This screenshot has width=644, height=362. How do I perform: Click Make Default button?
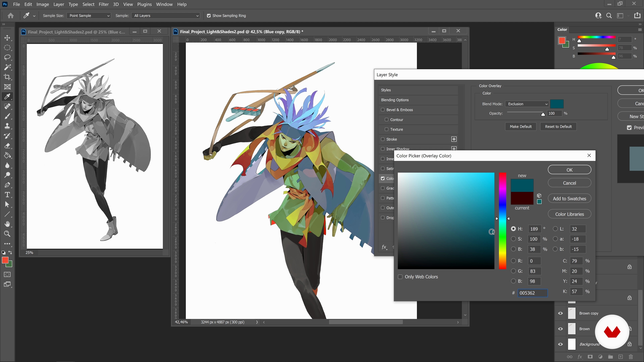point(521,126)
